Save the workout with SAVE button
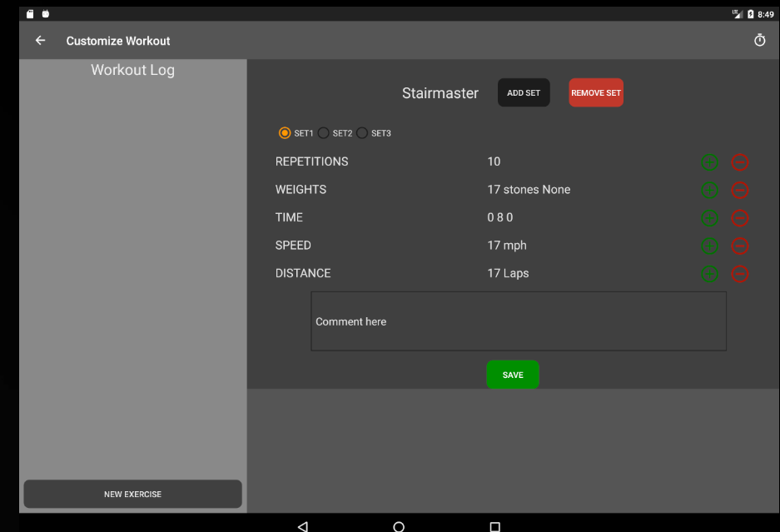This screenshot has width=780, height=532. [x=513, y=375]
